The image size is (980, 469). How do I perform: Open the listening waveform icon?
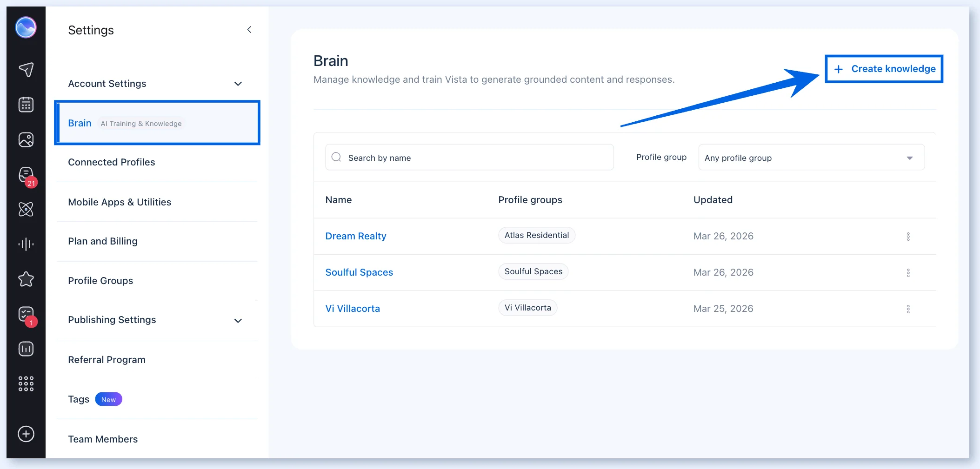(26, 244)
